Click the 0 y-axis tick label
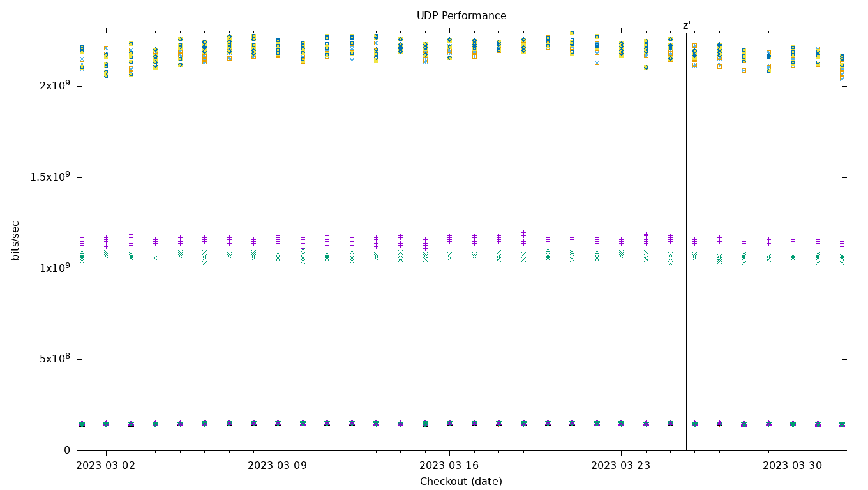Screen dimensions: 868x490 [67, 450]
